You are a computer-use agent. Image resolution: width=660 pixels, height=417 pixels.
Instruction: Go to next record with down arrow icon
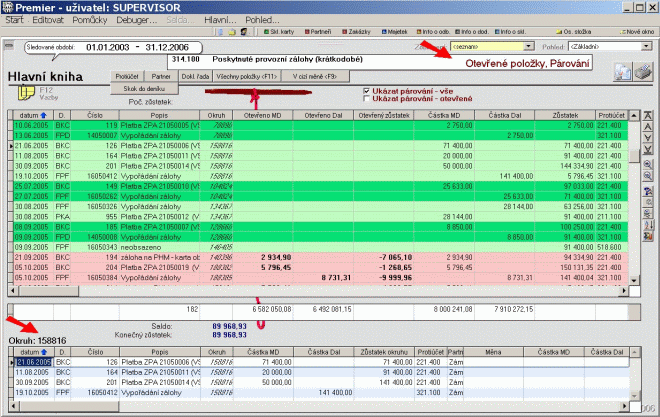coord(648,138)
